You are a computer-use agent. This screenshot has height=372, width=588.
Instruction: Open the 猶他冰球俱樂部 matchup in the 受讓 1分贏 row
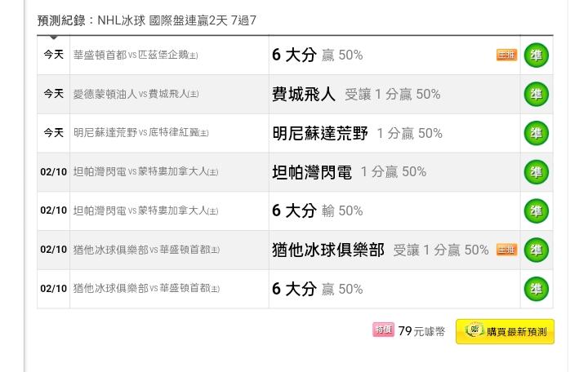(x=146, y=250)
